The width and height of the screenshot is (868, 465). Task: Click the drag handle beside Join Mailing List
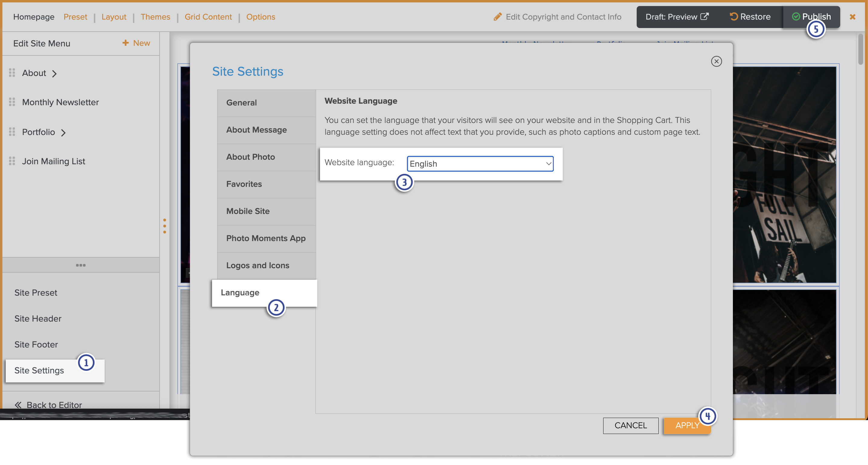click(12, 161)
